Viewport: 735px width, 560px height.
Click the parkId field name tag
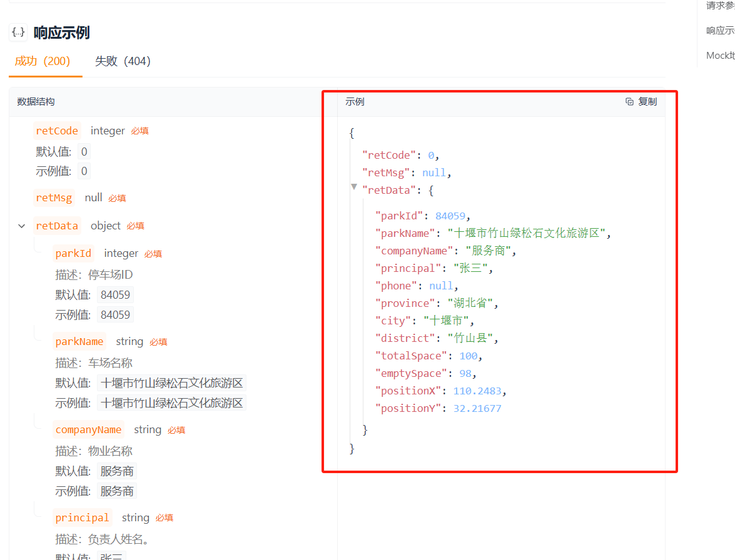(73, 253)
